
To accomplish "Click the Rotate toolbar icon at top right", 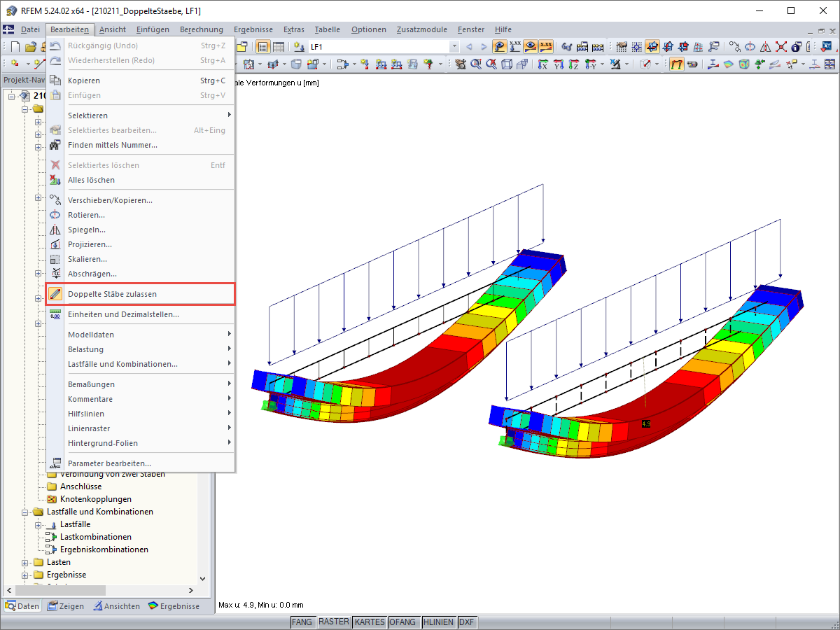I will pos(750,47).
